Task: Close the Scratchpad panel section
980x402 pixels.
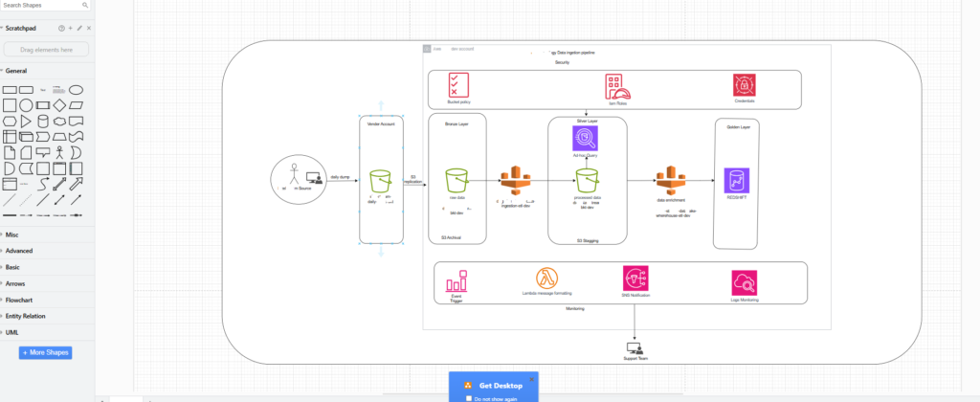Action: (x=89, y=28)
